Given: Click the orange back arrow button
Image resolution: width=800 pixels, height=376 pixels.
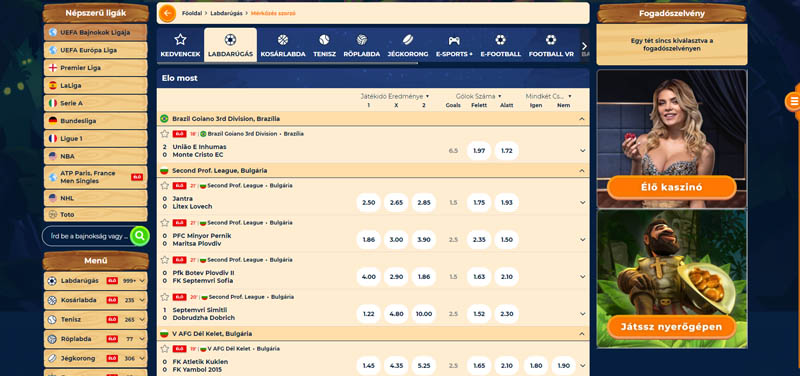Looking at the screenshot, I should point(167,13).
